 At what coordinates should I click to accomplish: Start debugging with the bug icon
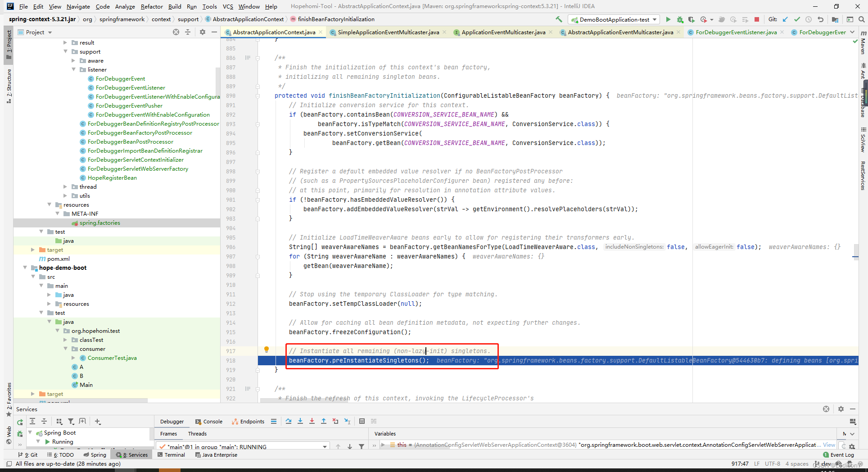tap(680, 19)
